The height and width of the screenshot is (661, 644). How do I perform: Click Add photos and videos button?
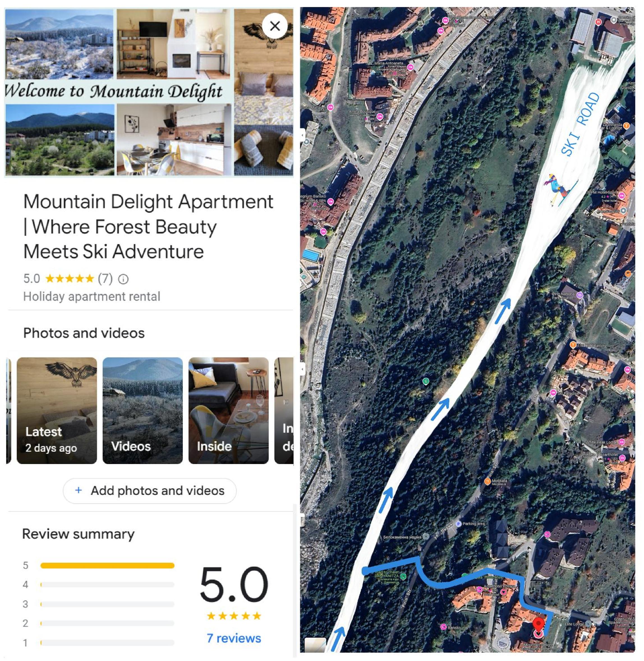tap(150, 490)
